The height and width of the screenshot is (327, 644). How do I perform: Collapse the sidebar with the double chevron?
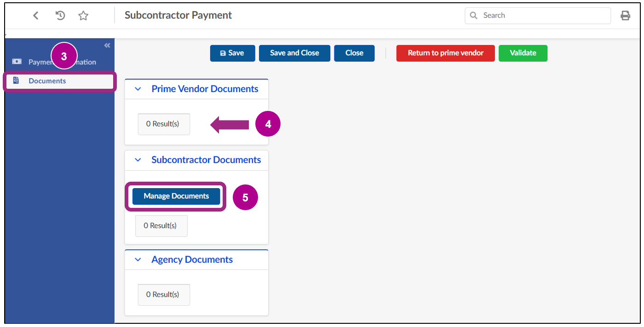[x=107, y=45]
